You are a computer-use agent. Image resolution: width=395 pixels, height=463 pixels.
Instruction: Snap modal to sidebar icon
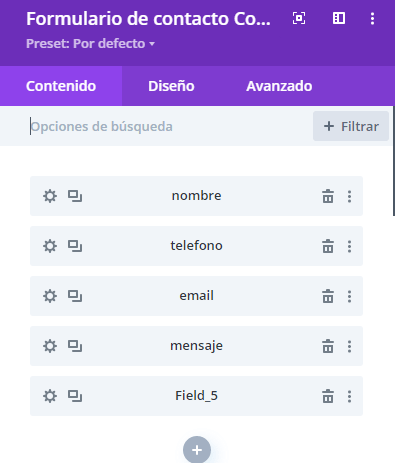[339, 18]
